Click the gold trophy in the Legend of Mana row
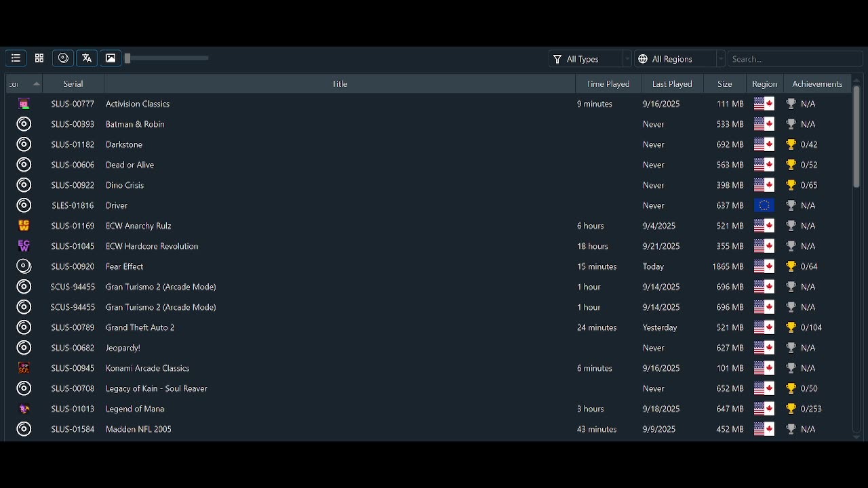The height and width of the screenshot is (488, 868). (x=791, y=409)
